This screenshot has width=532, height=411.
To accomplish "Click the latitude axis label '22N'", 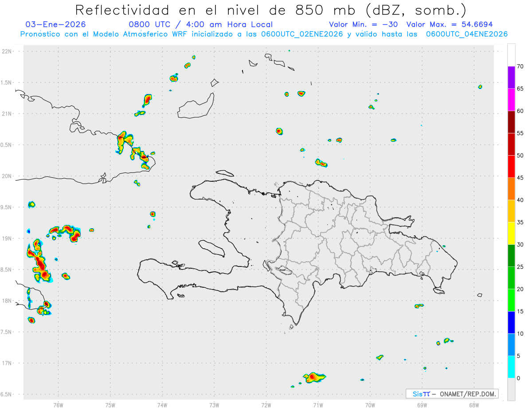I will [7, 51].
